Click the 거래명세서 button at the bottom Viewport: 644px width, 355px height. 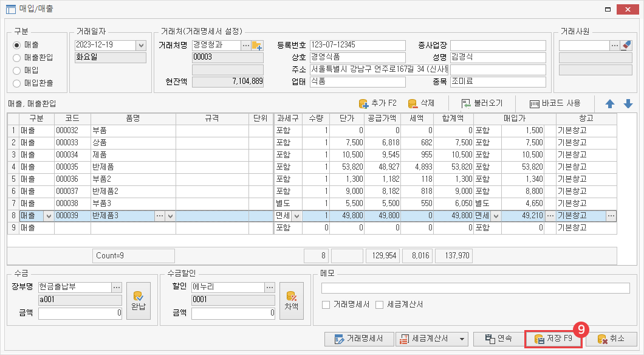click(359, 339)
